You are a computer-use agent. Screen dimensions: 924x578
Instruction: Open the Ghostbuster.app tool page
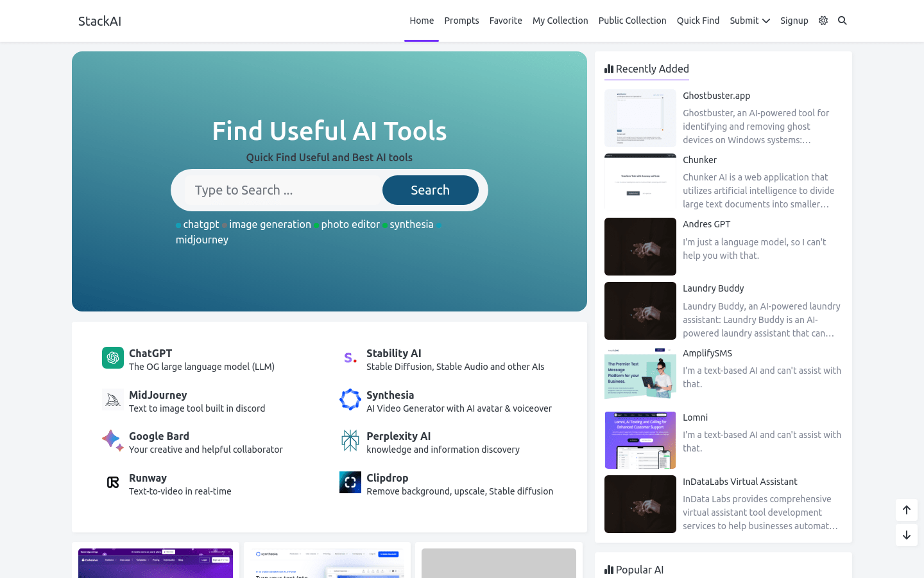coord(717,95)
